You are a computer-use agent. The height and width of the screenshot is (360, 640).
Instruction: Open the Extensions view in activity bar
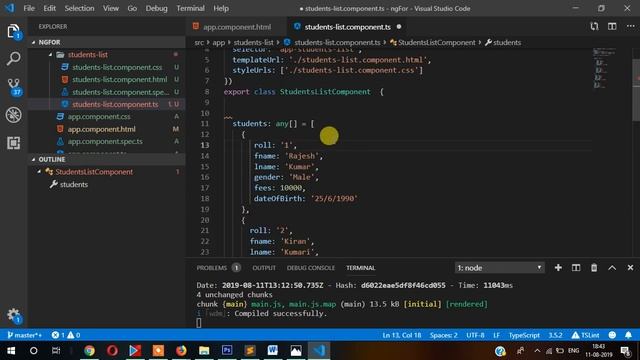[13, 143]
